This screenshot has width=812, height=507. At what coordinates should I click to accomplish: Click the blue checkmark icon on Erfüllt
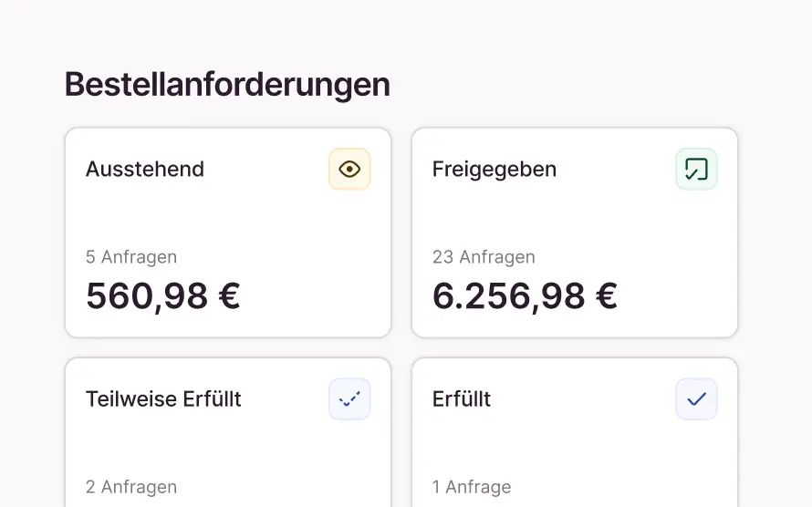(x=696, y=398)
